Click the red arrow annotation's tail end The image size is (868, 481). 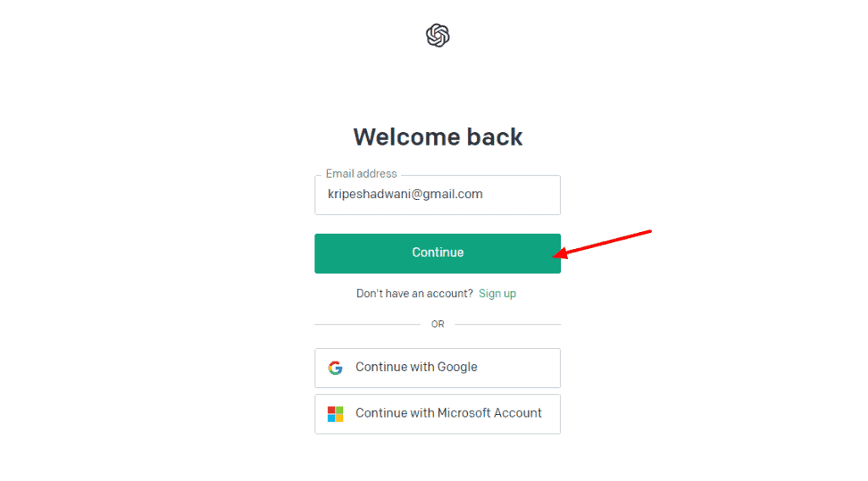click(648, 231)
